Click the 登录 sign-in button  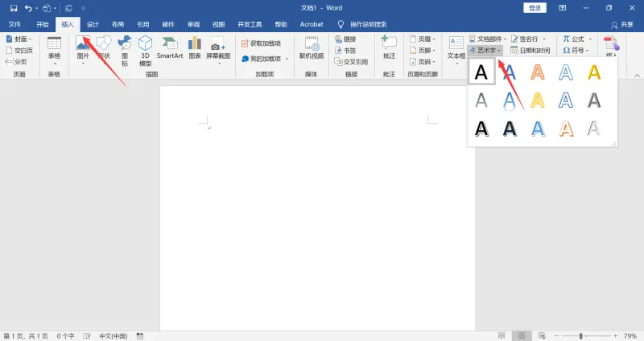(535, 8)
